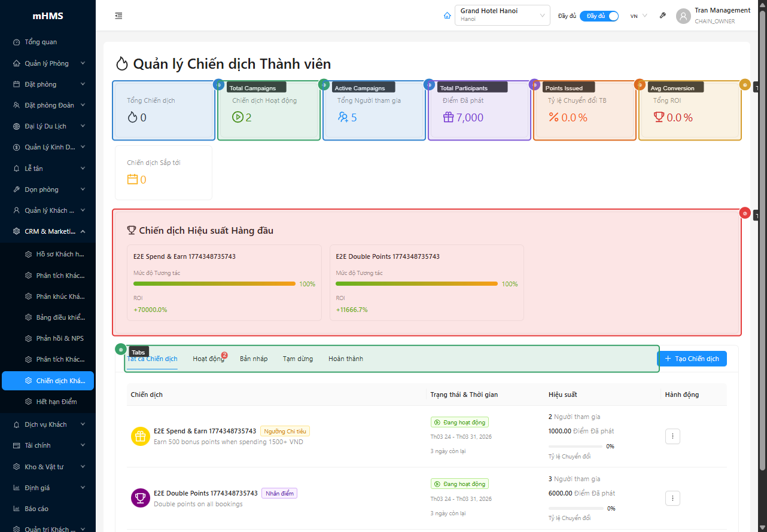Screen dimensions: 767x532
Task: Switch to the Hoạt động tab
Action: point(208,359)
